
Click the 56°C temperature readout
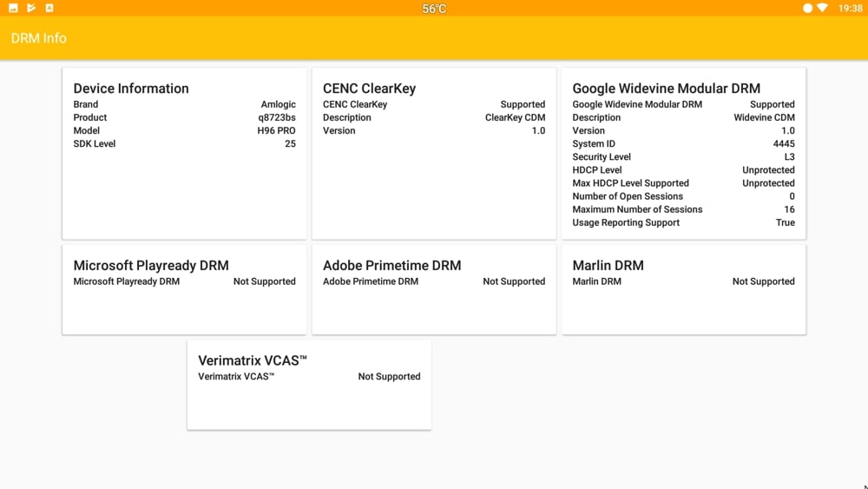434,9
